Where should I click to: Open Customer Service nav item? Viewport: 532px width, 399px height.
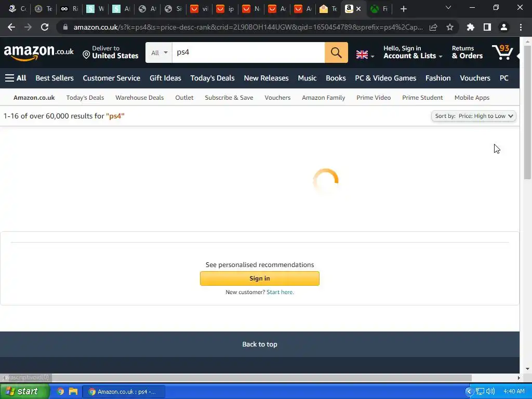tap(112, 78)
